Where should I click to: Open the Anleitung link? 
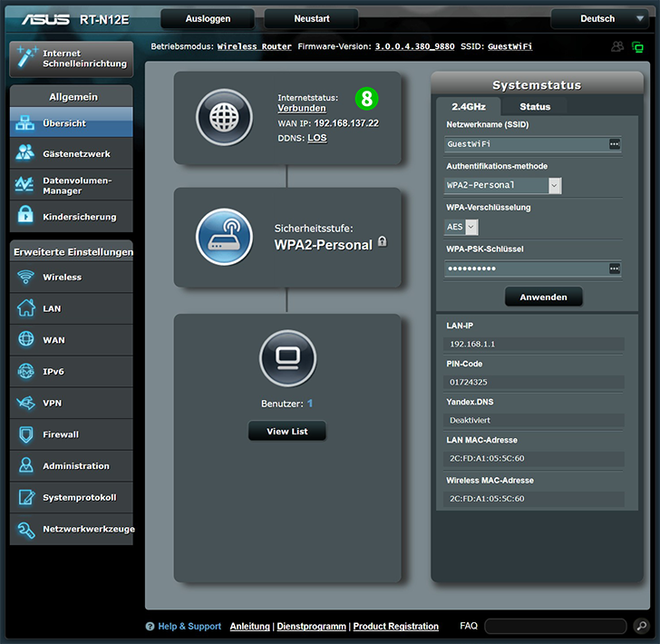[249, 626]
